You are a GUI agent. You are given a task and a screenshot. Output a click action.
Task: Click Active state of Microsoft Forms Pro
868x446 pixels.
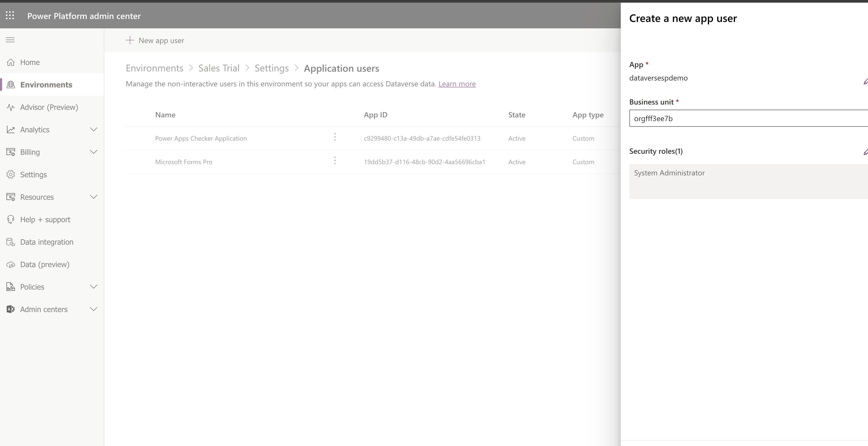pos(517,162)
